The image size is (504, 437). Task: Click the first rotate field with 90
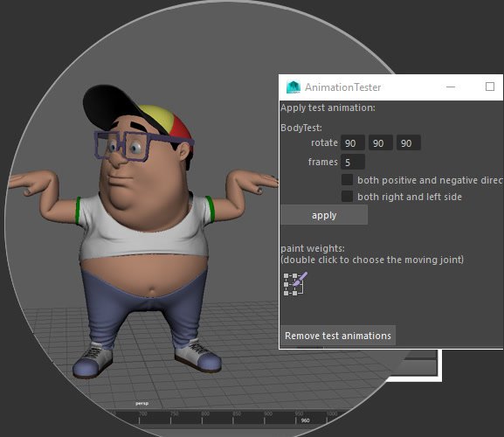pyautogui.click(x=353, y=142)
